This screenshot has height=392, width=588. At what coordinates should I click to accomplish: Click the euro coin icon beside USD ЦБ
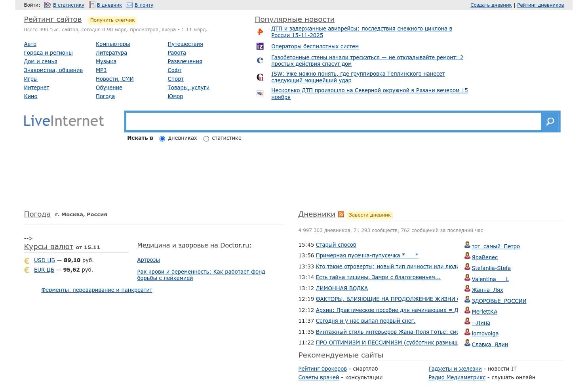[x=27, y=260]
